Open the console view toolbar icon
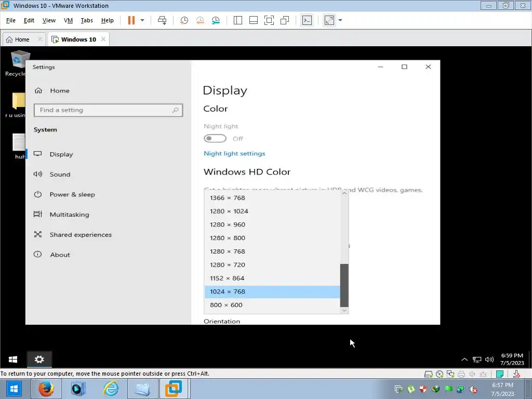Viewport: 532px width, 399px height. click(307, 20)
